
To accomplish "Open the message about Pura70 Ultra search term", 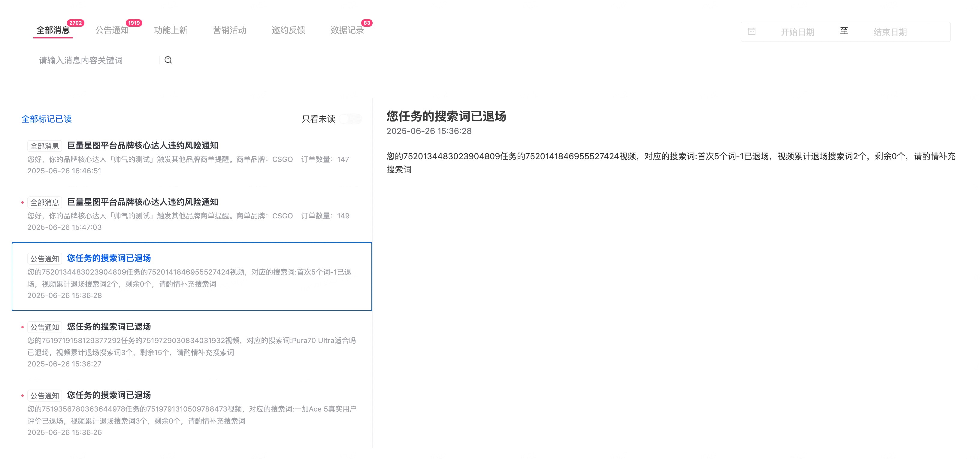I will coord(192,345).
